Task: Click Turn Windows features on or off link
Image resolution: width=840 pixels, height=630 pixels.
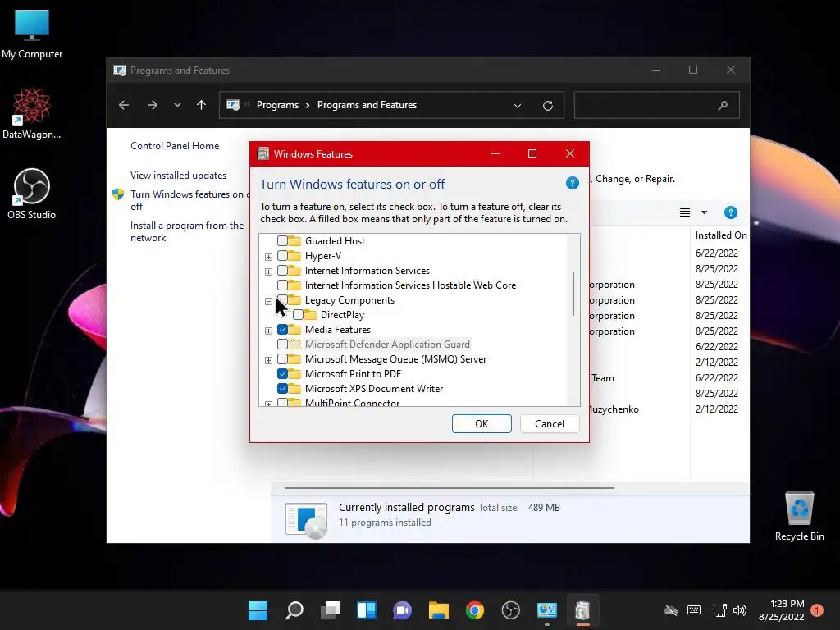Action: pos(189,200)
